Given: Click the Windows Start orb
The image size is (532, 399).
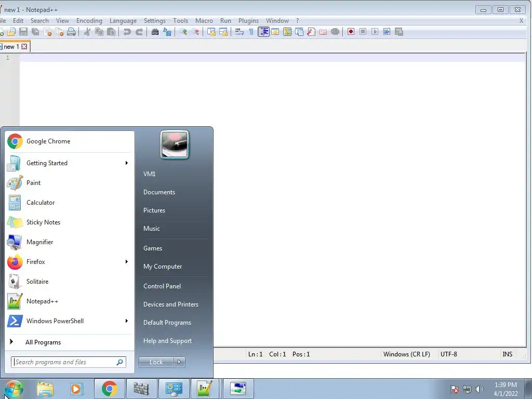Looking at the screenshot, I should (x=14, y=389).
